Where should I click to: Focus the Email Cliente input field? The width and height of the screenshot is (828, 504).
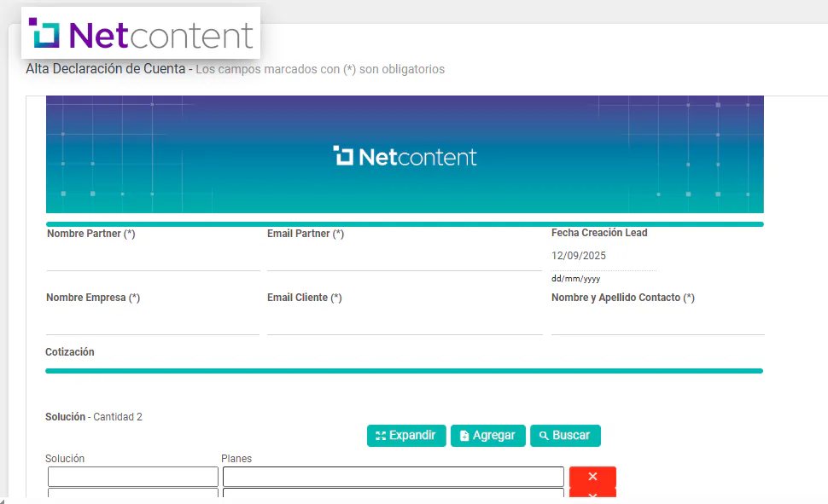(405, 322)
